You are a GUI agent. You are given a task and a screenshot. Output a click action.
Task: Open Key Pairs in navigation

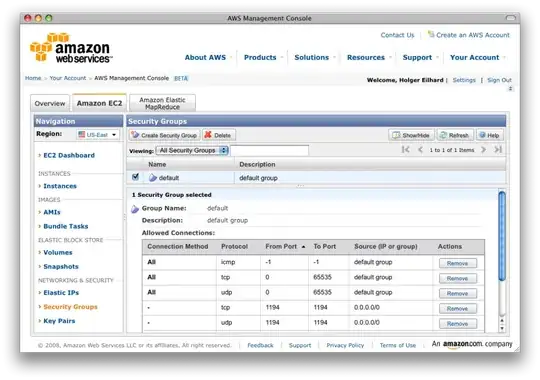59,321
